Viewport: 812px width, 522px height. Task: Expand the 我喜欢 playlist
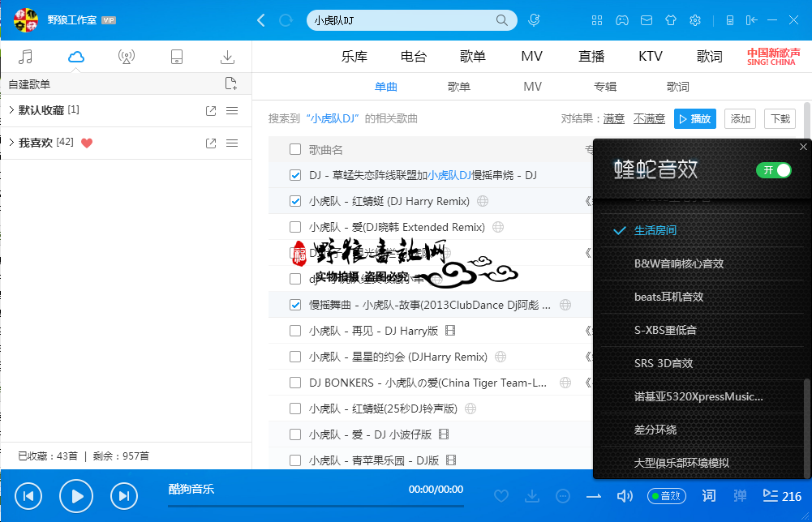pos(11,143)
